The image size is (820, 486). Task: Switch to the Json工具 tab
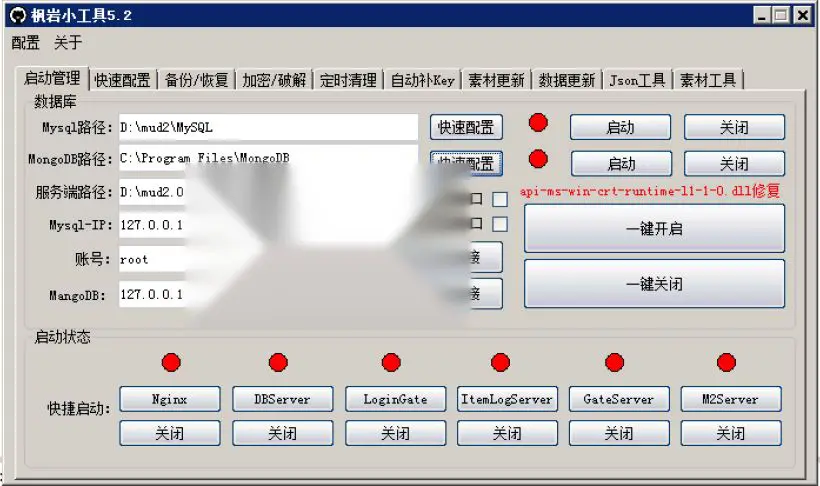point(637,80)
